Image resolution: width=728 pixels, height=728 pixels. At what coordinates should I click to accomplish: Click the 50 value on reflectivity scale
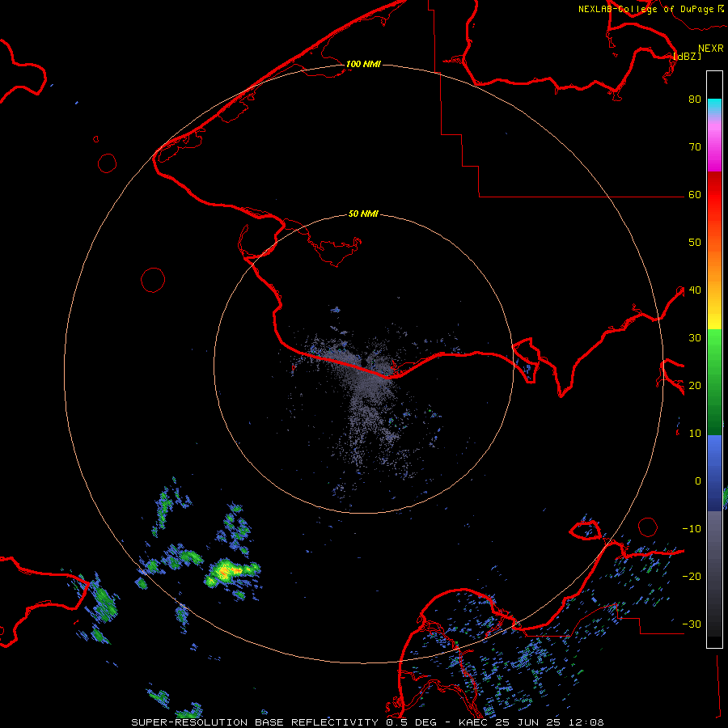click(695, 243)
